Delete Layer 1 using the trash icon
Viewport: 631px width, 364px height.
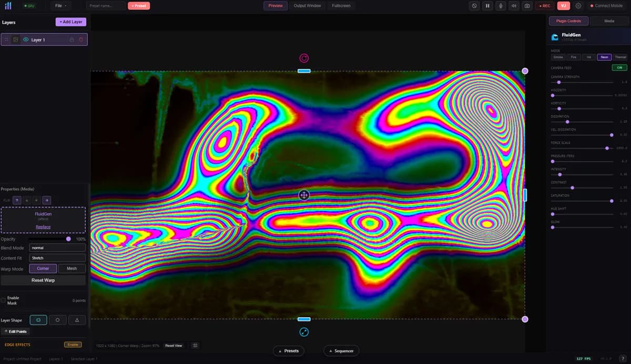(80, 39)
